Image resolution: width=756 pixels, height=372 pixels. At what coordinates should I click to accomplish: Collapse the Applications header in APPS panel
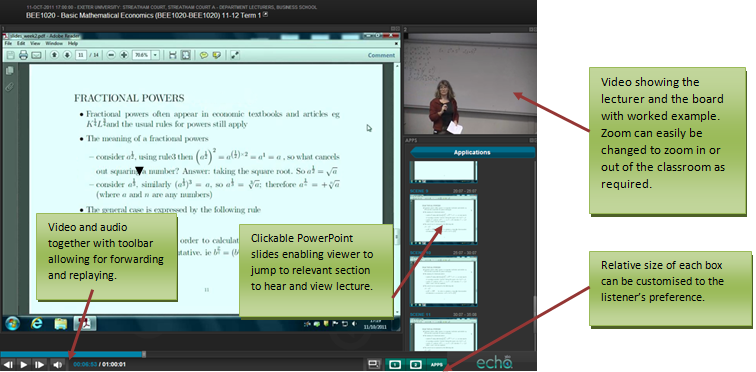coord(472,152)
